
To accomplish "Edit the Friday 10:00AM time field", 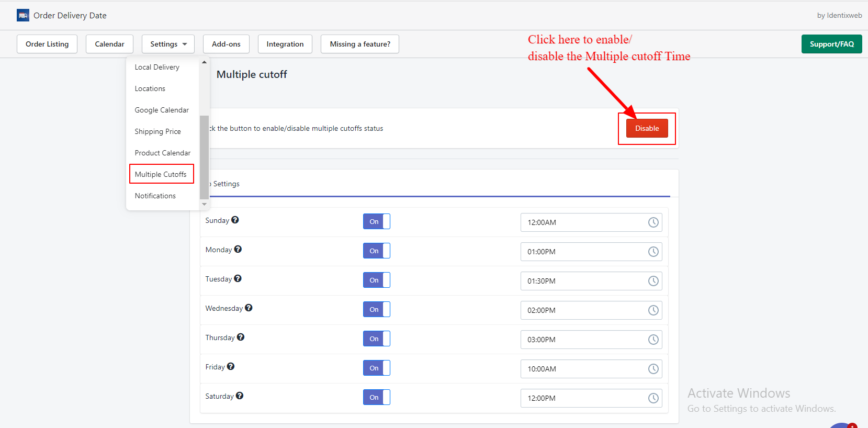I will pos(591,369).
